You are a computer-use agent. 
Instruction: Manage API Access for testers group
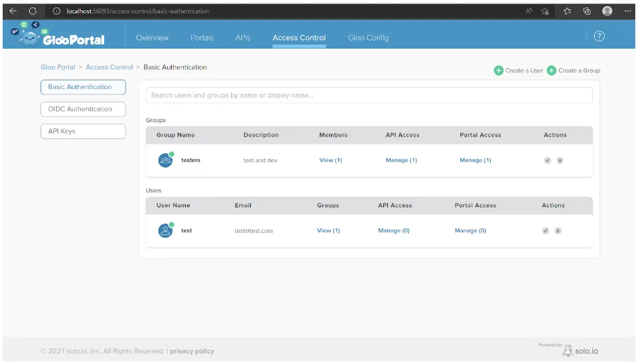[x=401, y=160]
